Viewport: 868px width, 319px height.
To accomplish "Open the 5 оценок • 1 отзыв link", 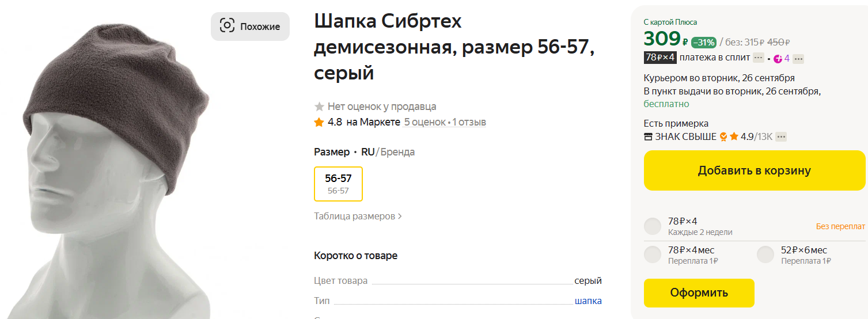I will click(x=445, y=122).
